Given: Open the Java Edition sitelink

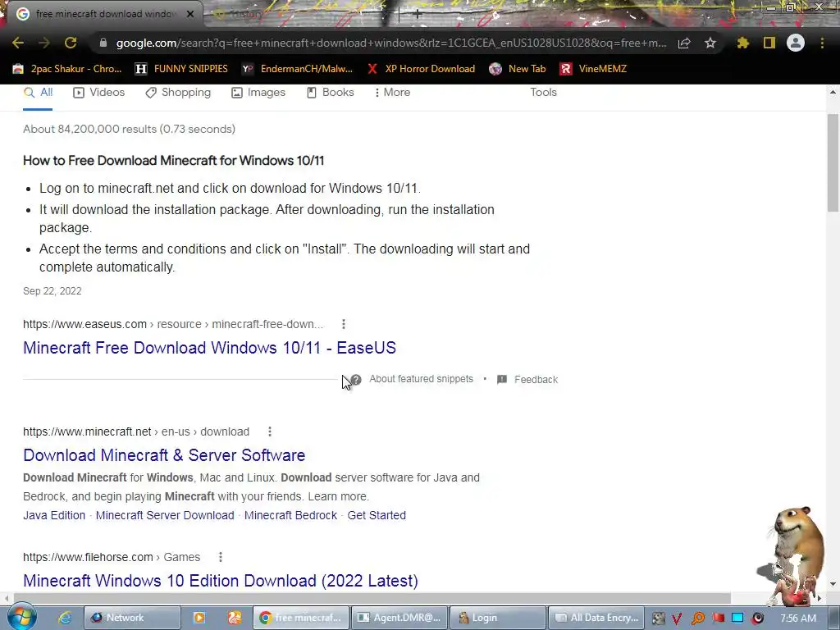Looking at the screenshot, I should coord(54,515).
